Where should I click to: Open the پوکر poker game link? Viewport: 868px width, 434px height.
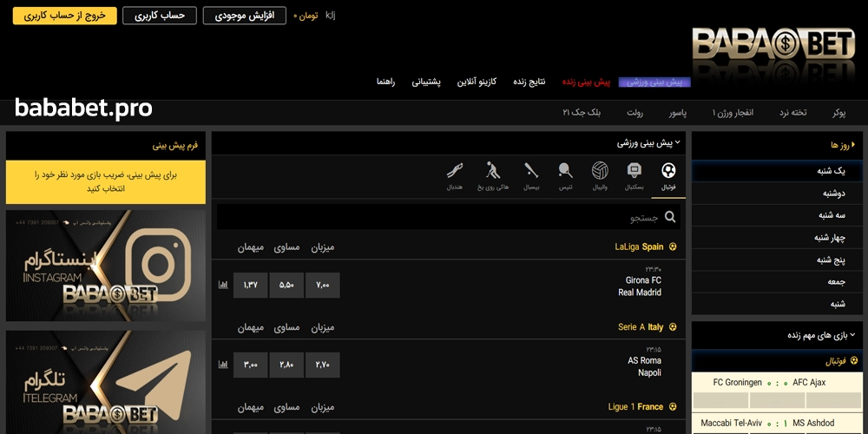pyautogui.click(x=838, y=113)
